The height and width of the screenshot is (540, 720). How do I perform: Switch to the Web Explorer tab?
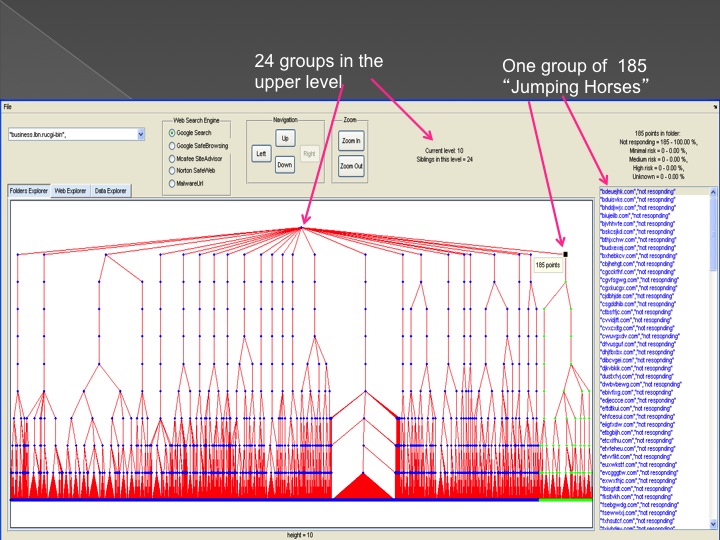click(x=70, y=191)
